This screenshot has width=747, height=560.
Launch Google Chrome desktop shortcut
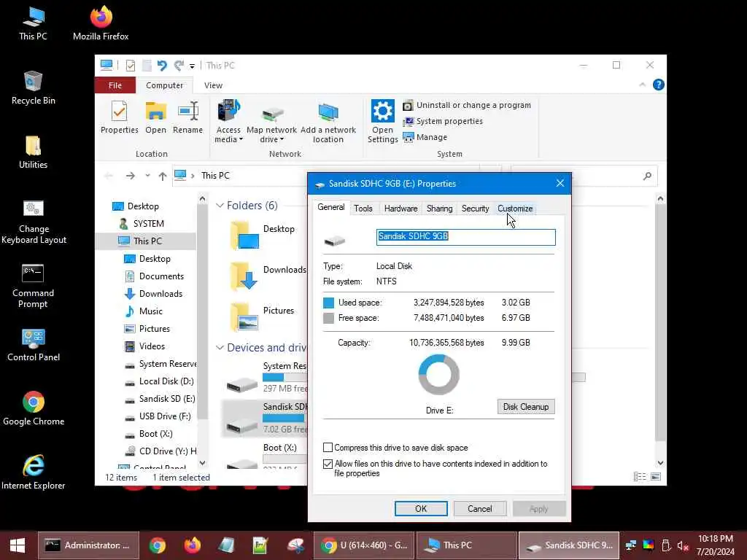34,408
